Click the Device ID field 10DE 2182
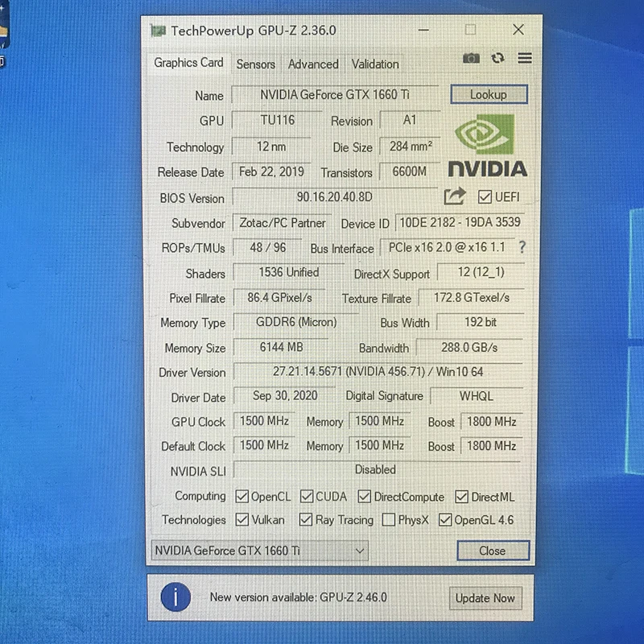Screen dimensions: 644x644 [460, 222]
